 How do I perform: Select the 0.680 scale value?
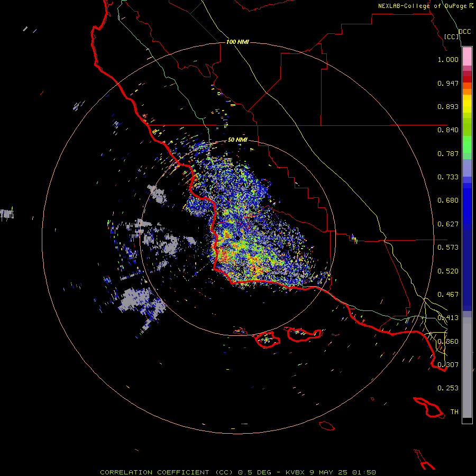point(448,200)
